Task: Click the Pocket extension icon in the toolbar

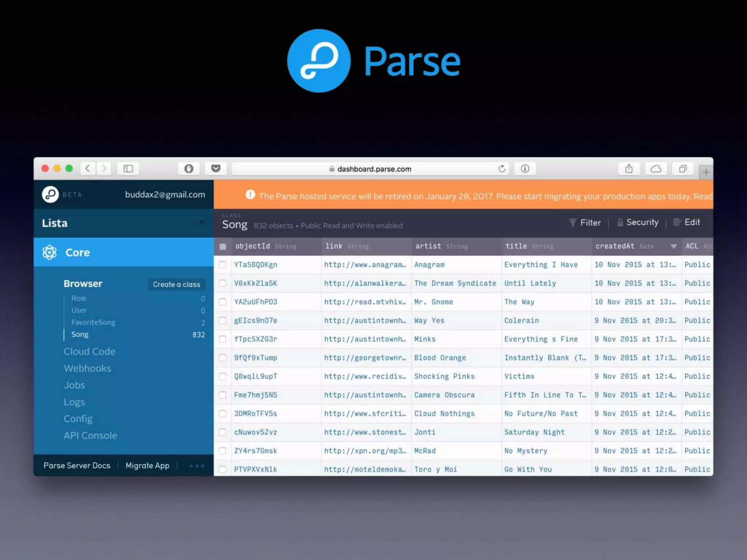Action: [216, 169]
